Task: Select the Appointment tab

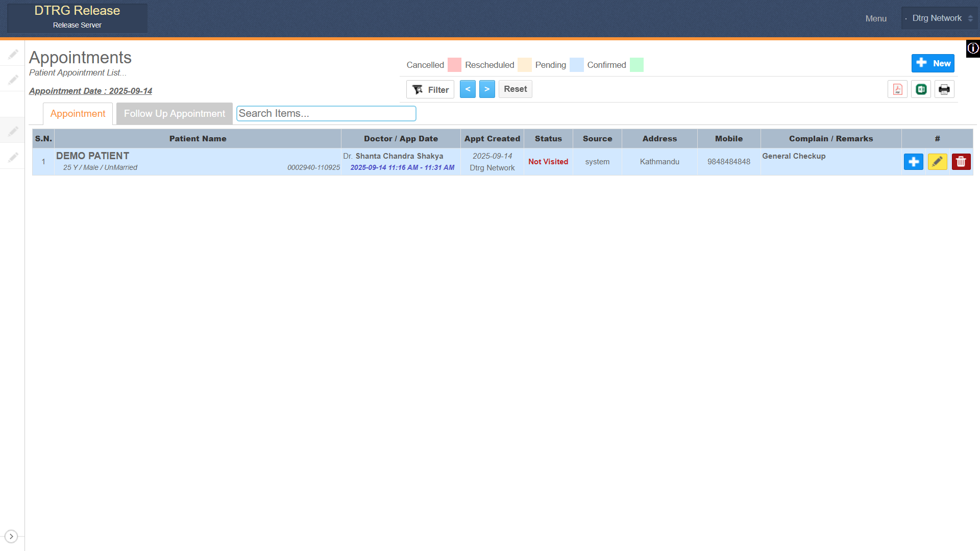Action: (x=78, y=113)
